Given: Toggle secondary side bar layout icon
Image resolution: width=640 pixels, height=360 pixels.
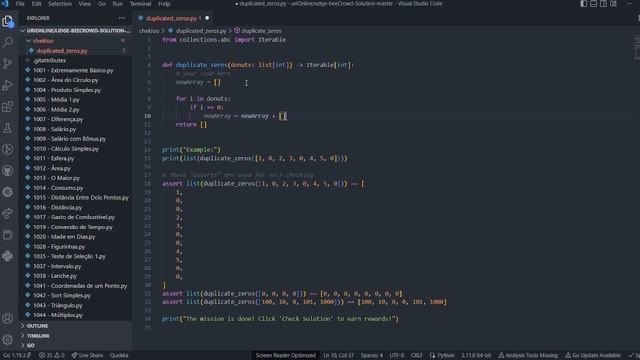Looking at the screenshot, I should point(603,4).
